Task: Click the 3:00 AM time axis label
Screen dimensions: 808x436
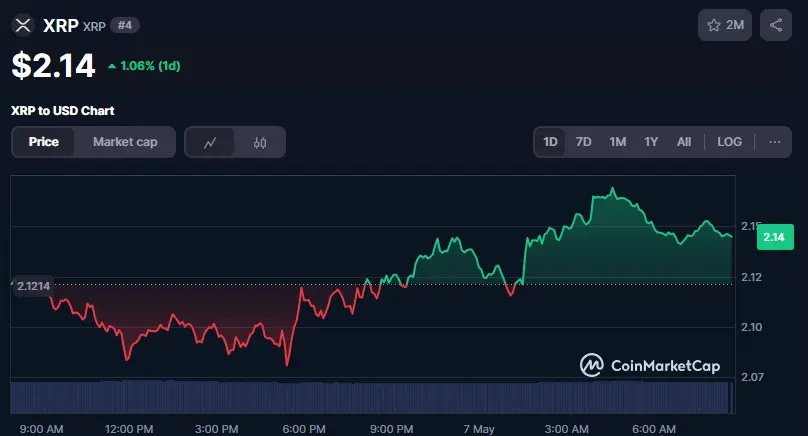Action: (566, 429)
